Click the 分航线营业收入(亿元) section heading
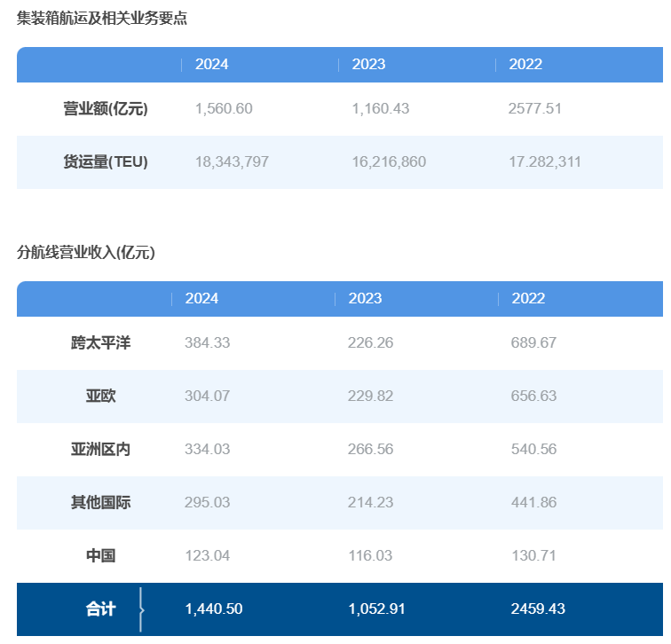Screen dimensions: 671x644 [86, 253]
